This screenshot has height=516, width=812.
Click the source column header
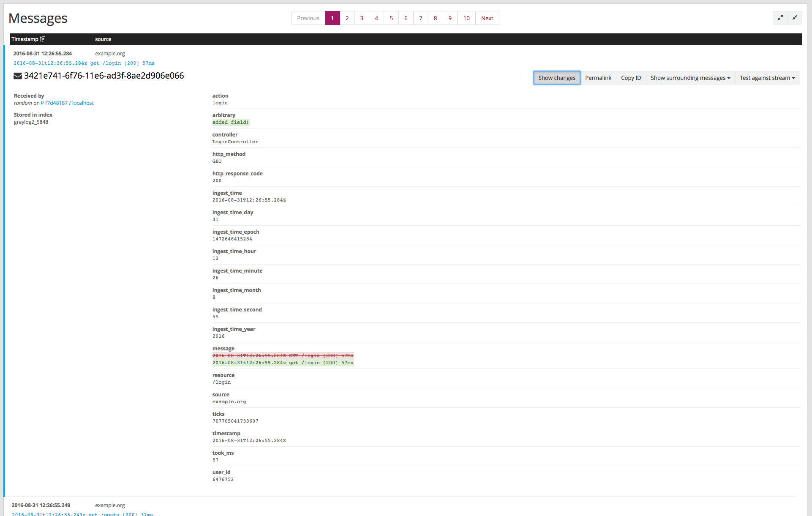103,39
